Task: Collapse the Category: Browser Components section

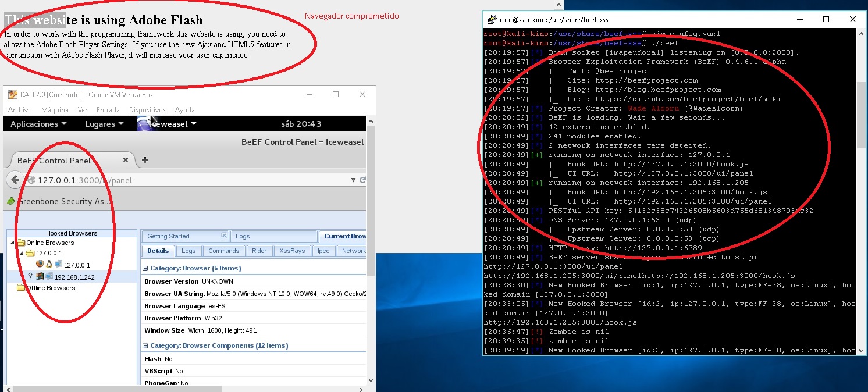Action: [145, 345]
